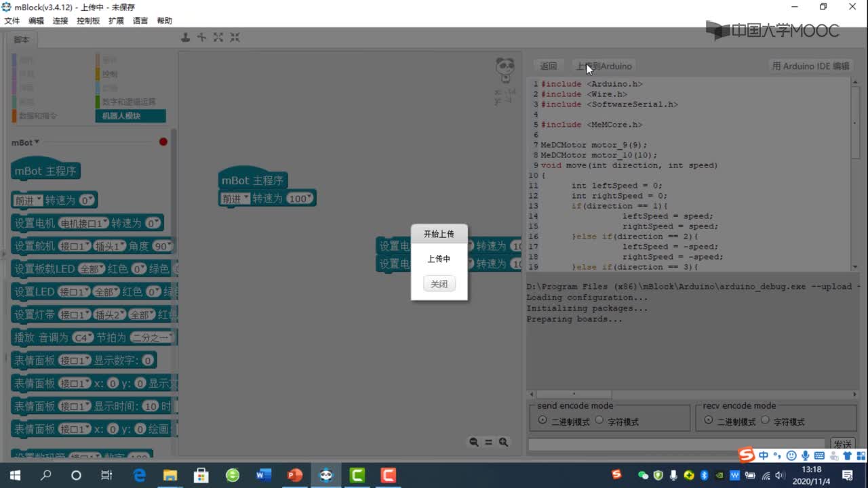Toggle Sogou Chinese/English mode button
The width and height of the screenshot is (868, 488).
pyautogui.click(x=764, y=455)
